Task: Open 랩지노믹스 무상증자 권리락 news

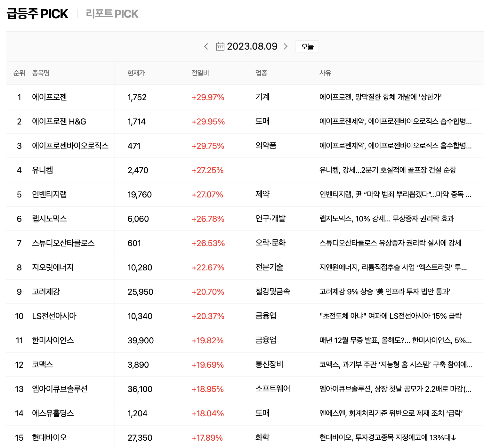Action: click(x=387, y=219)
